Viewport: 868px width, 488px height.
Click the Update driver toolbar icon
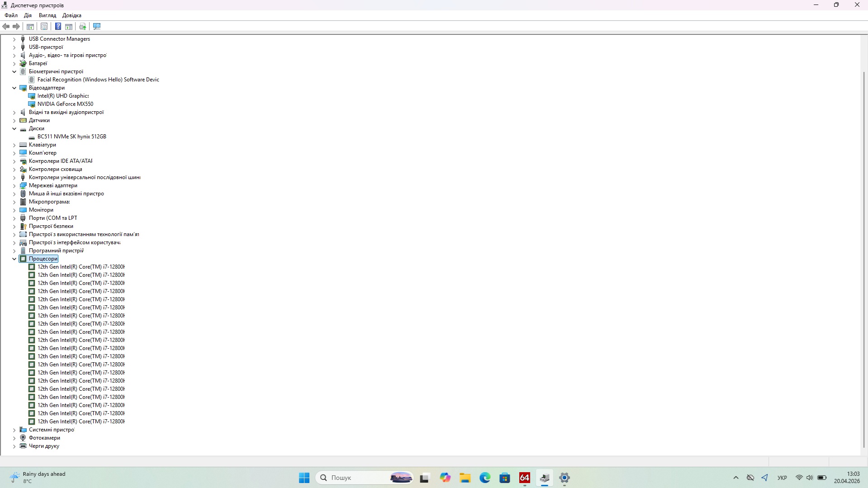point(82,27)
